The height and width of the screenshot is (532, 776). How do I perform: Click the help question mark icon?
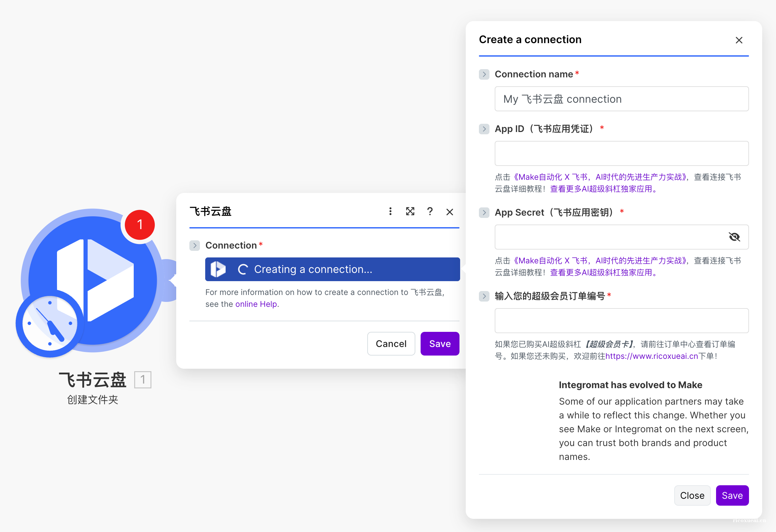(430, 211)
